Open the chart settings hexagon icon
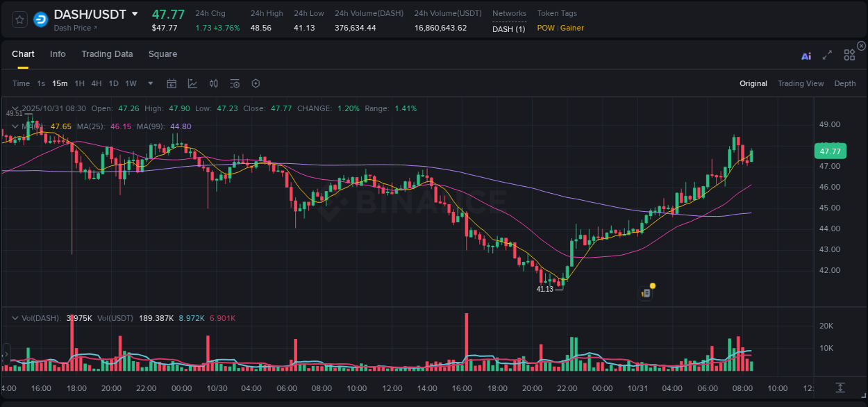868x407 pixels. 256,83
